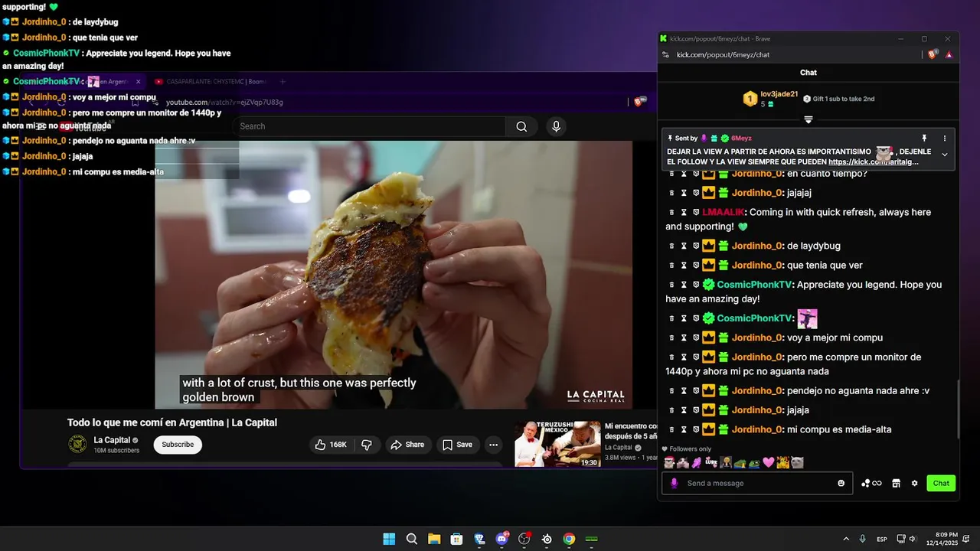Viewport: 980px width, 551px height.
Task: Open the kick.com link in pinned message
Action: 874,162
